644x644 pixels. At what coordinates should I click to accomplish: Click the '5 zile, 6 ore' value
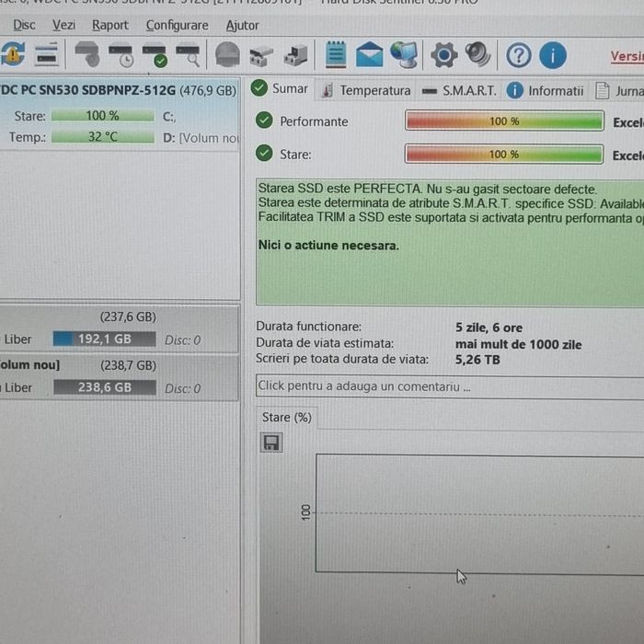click(x=489, y=328)
